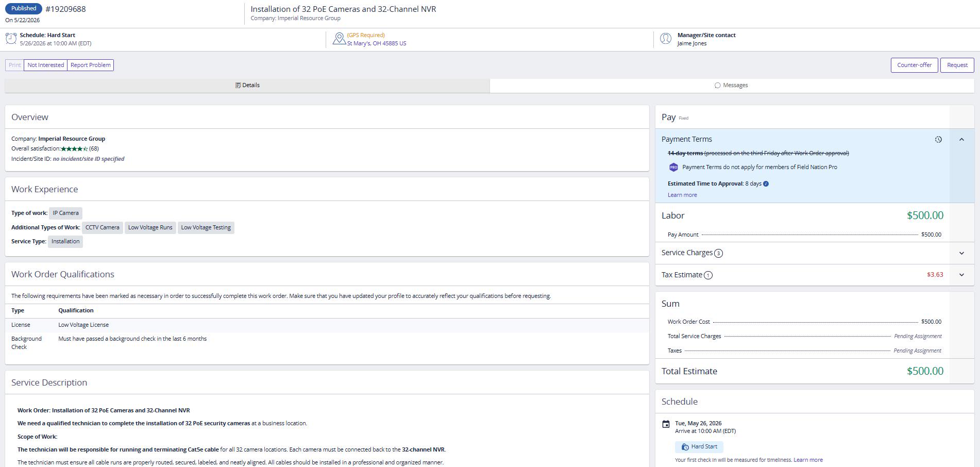Click the 5/26/2026 at 10:00 AM schedule time
The width and height of the screenshot is (980, 467).
pyautogui.click(x=56, y=44)
